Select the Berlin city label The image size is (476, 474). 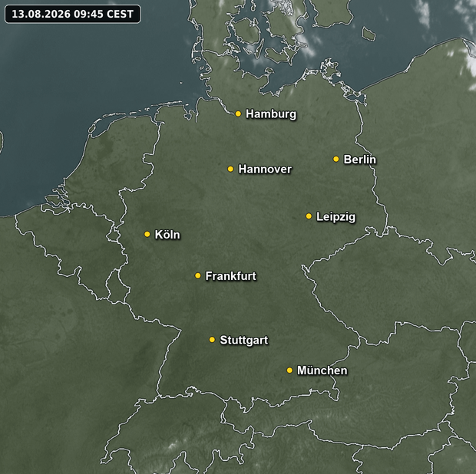[x=359, y=160]
